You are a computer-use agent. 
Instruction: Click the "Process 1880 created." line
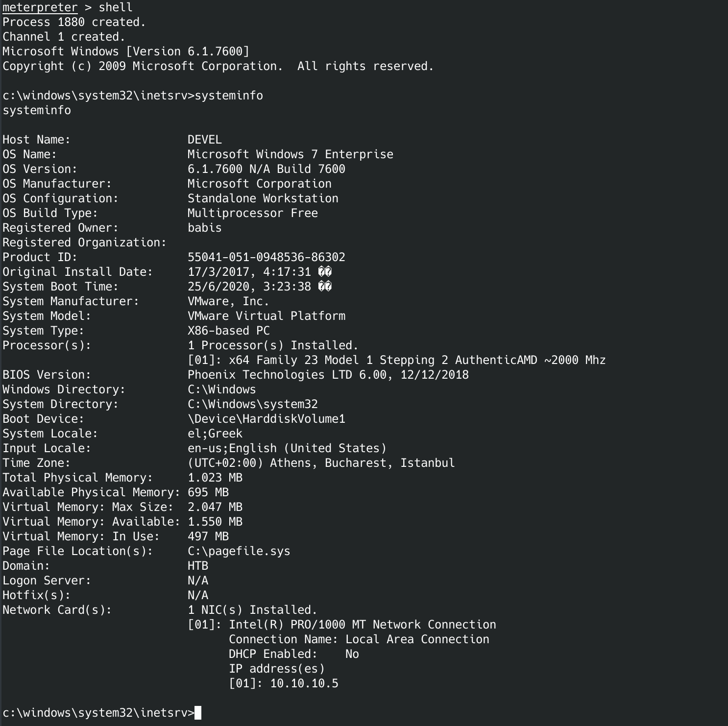click(x=74, y=22)
